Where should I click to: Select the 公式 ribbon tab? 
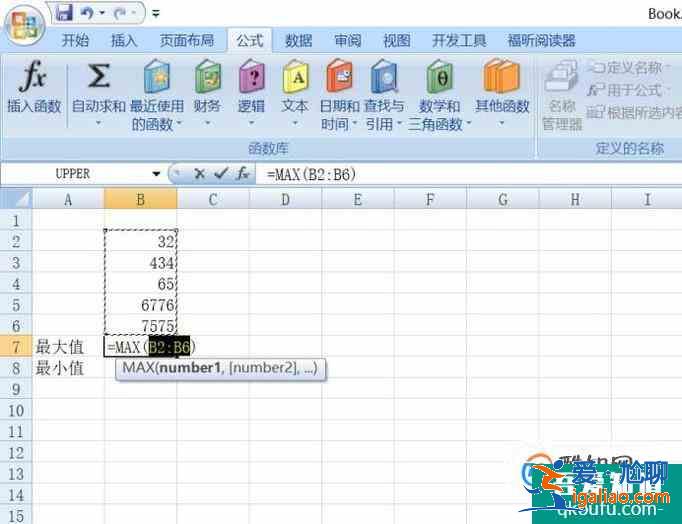250,40
